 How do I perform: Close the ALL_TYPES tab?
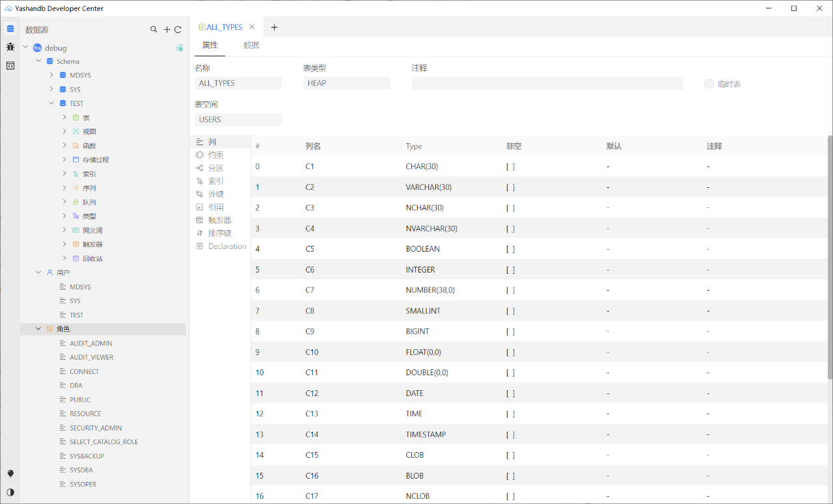252,27
